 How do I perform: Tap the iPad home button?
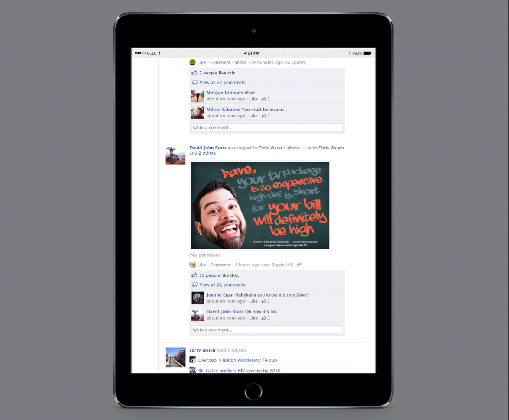point(253,391)
